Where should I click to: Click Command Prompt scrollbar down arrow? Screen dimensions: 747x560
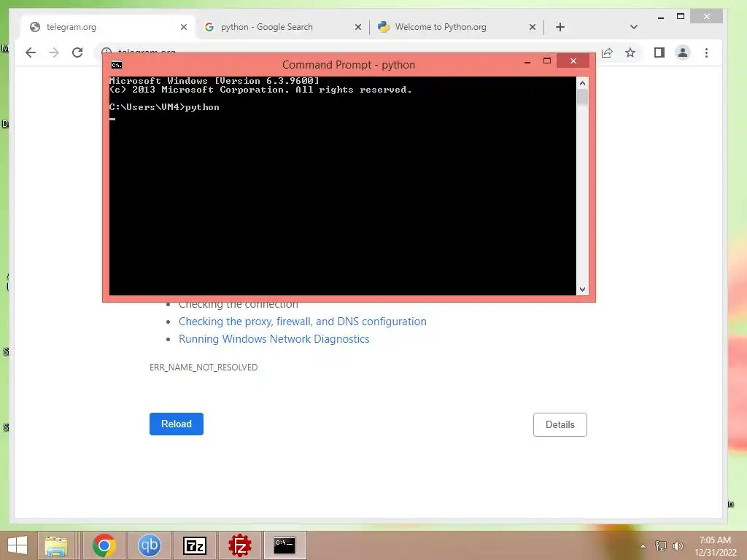(x=582, y=289)
